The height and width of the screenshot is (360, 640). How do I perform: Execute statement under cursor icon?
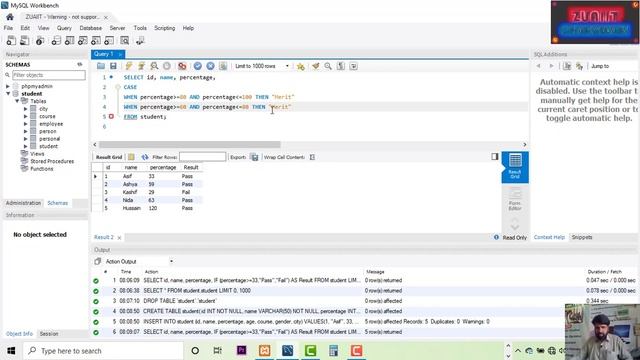pos(141,66)
